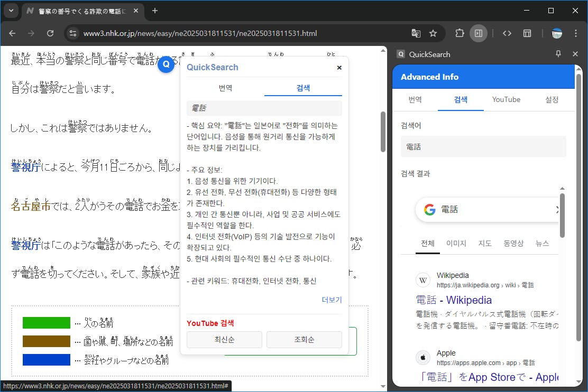The height and width of the screenshot is (392, 588).
Task: View site information icon in address bar
Action: tap(73, 33)
